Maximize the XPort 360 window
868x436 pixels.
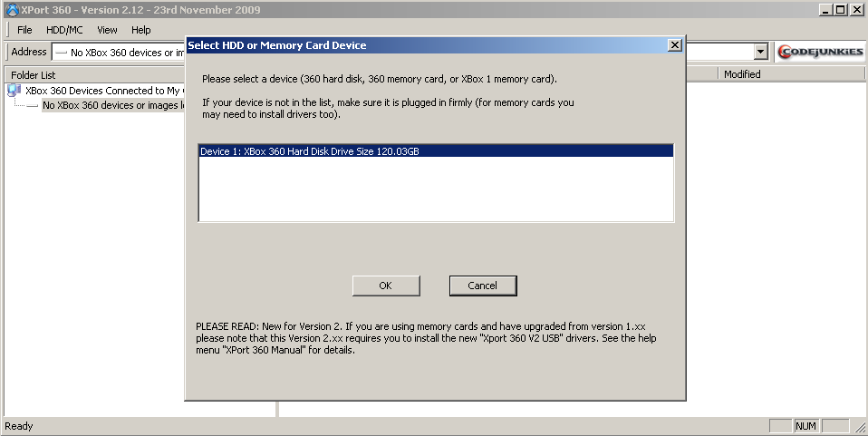(x=840, y=9)
